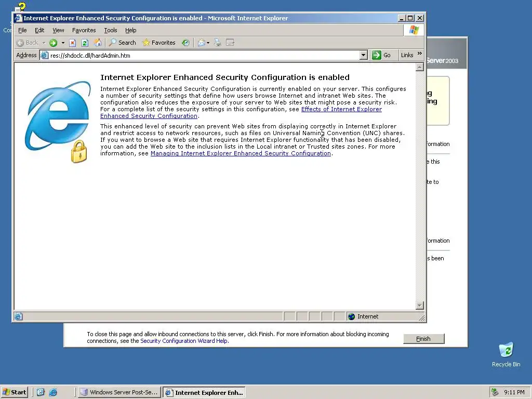Screen dimensions: 532x399
Task: Switch to Windows Server Post-Setup taskbar button
Action: click(x=119, y=392)
